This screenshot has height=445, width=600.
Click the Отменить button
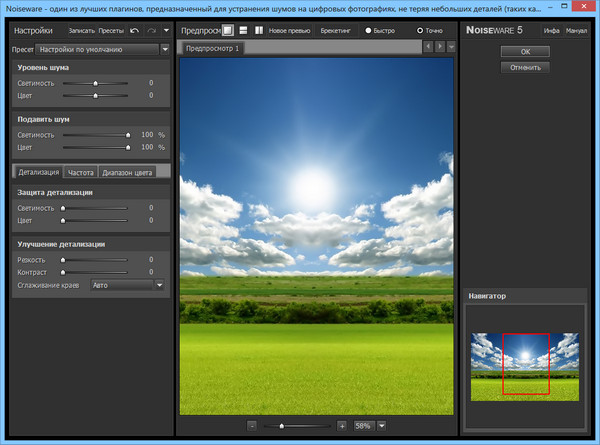525,68
